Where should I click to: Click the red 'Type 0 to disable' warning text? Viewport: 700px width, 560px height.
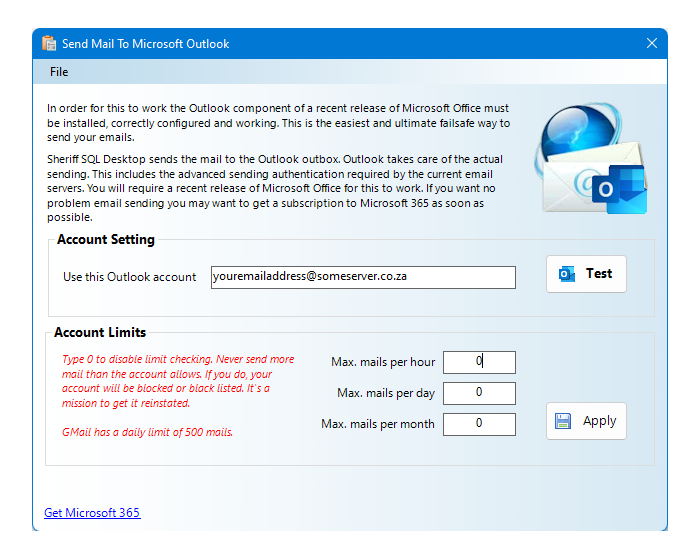(178, 381)
